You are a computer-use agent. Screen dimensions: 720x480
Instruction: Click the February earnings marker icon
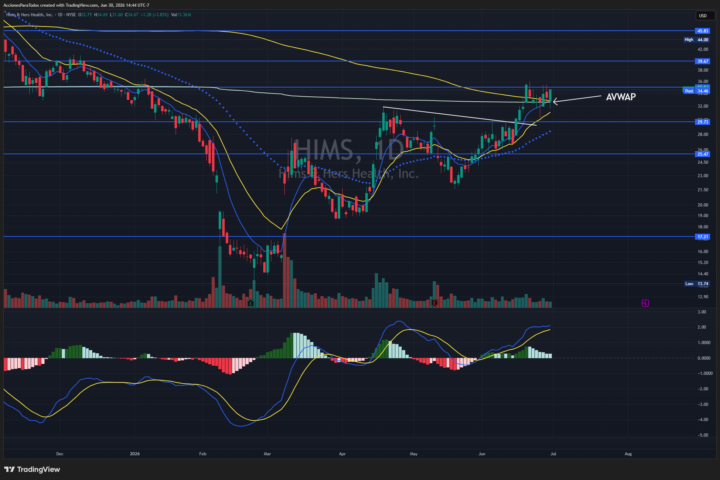251,304
